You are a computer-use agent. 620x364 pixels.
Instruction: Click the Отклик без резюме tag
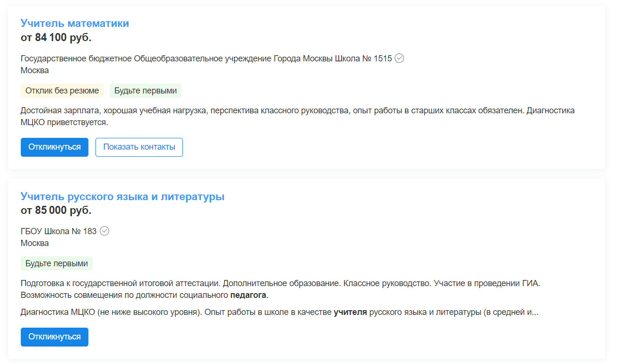pos(62,91)
